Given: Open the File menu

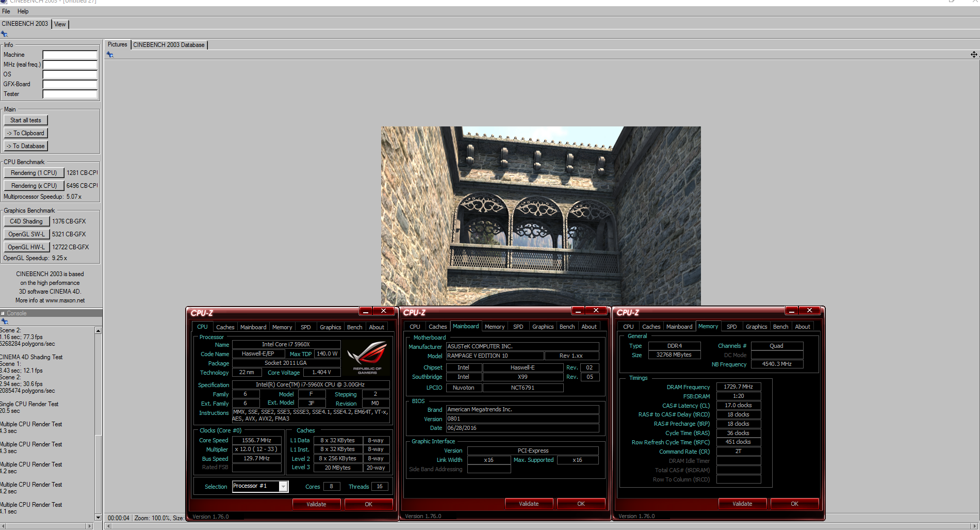Looking at the screenshot, I should 6,11.
